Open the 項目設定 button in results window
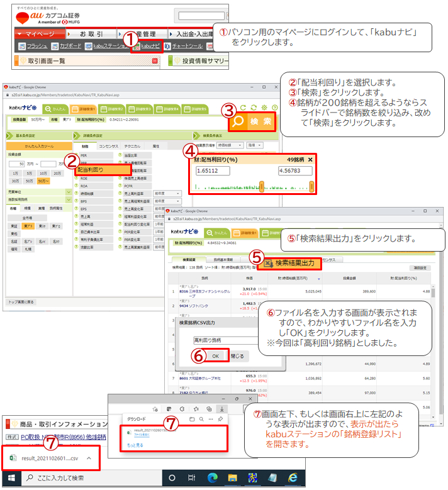 pyautogui.click(x=420, y=268)
